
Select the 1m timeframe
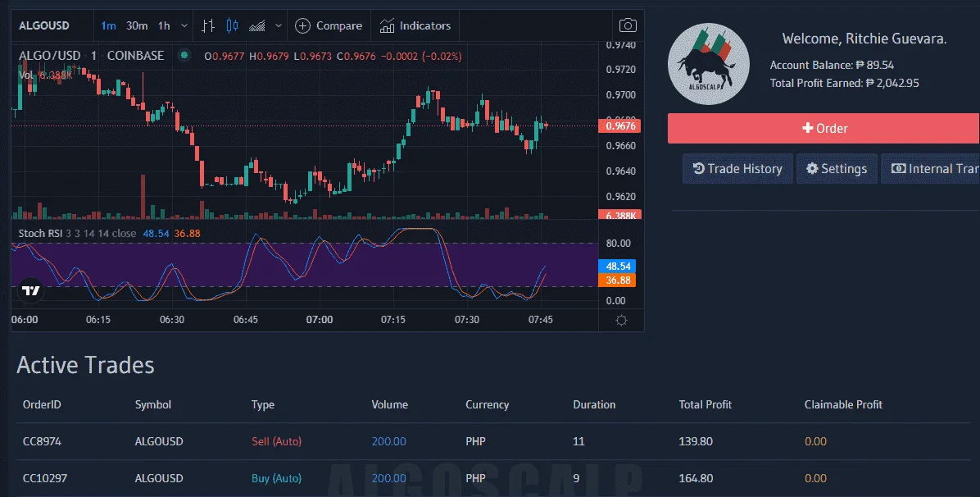[108, 25]
